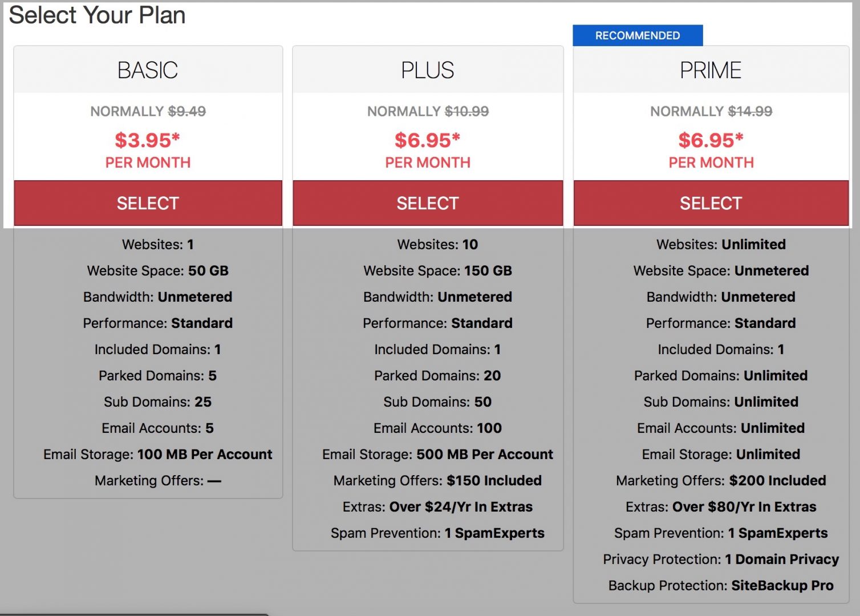Click the BASIC plan header
860x616 pixels.
coord(148,69)
